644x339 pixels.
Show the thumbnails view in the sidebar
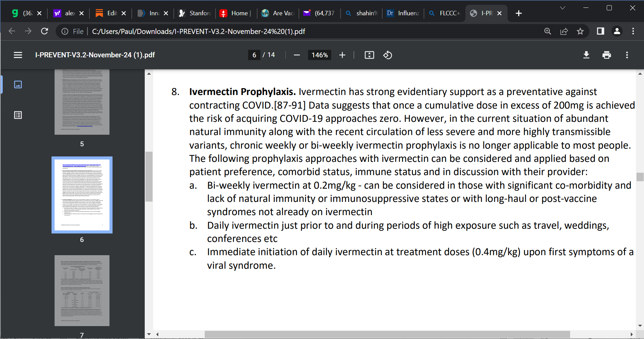(x=18, y=84)
